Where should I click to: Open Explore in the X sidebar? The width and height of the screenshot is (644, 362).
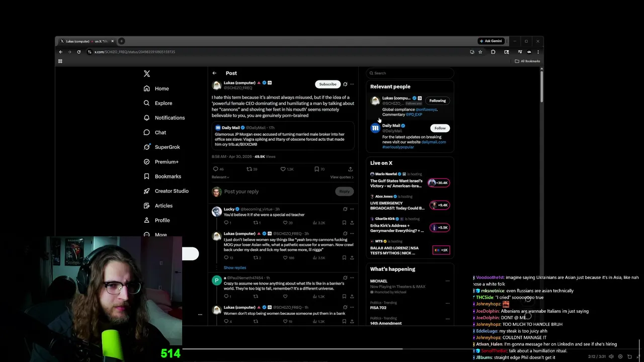click(x=158, y=103)
